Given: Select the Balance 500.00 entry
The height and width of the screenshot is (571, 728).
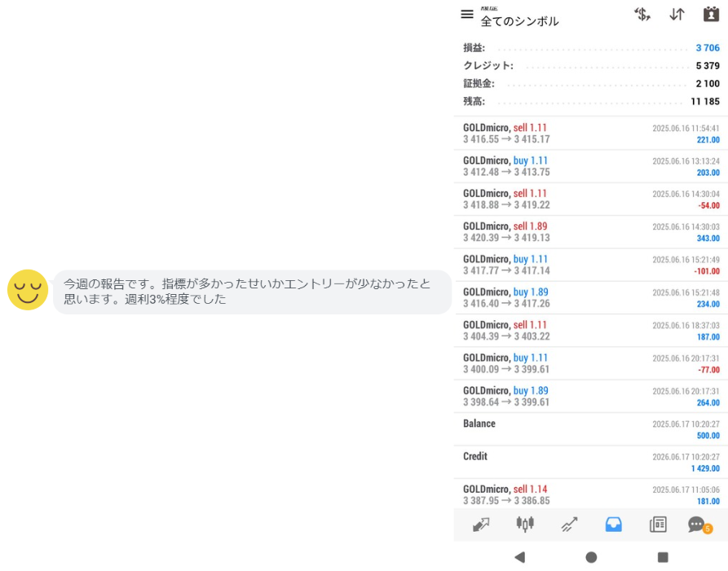Looking at the screenshot, I should pyautogui.click(x=591, y=429).
